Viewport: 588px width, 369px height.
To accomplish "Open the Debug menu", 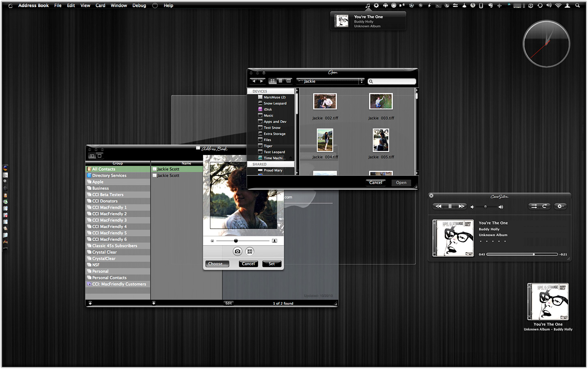I will [139, 5].
